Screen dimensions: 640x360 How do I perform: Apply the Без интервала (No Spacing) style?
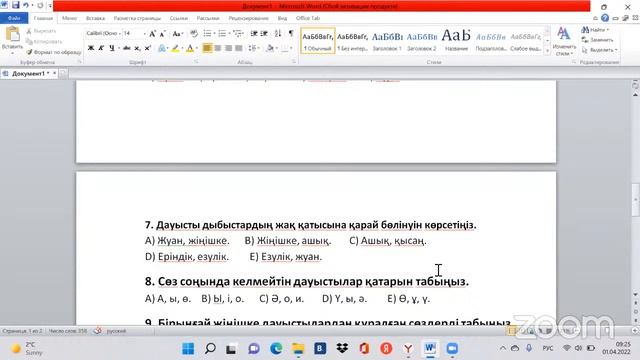pos(352,41)
